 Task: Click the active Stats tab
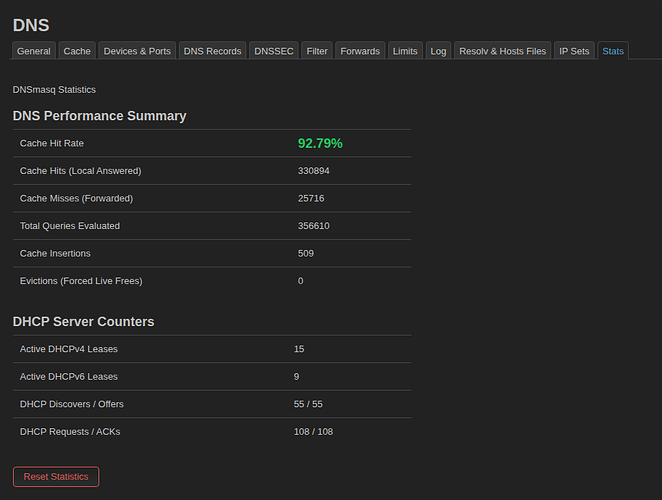613,51
